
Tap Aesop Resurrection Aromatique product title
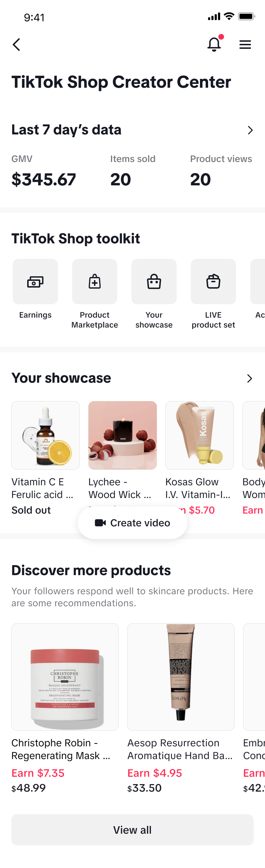coord(180,750)
